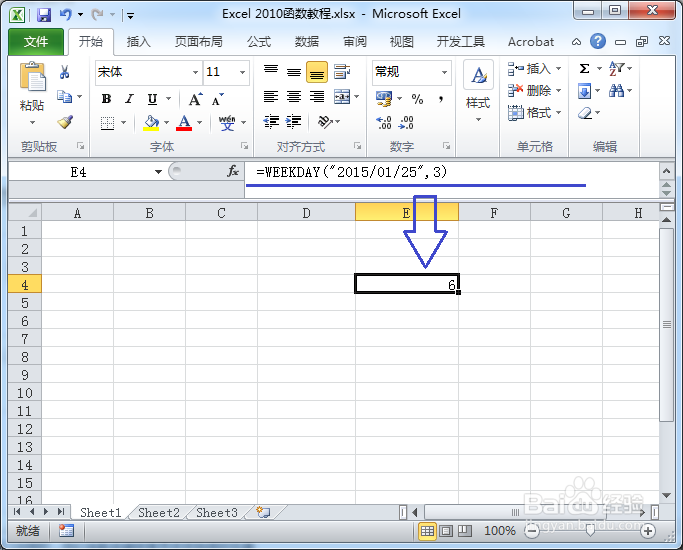Toggle Bold formatting

click(106, 99)
